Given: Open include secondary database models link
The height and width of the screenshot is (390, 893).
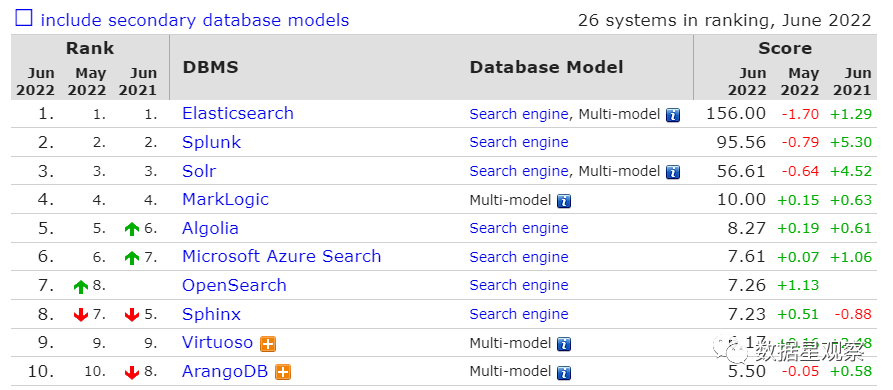Looking at the screenshot, I should click(x=195, y=20).
